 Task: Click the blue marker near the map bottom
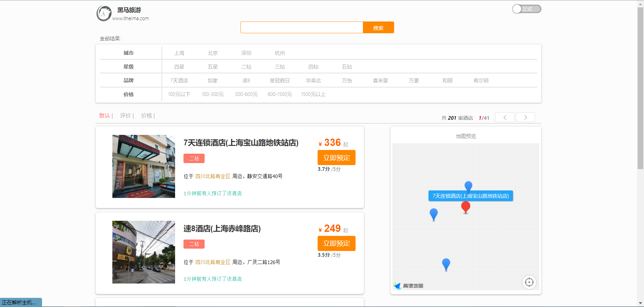[446, 264]
